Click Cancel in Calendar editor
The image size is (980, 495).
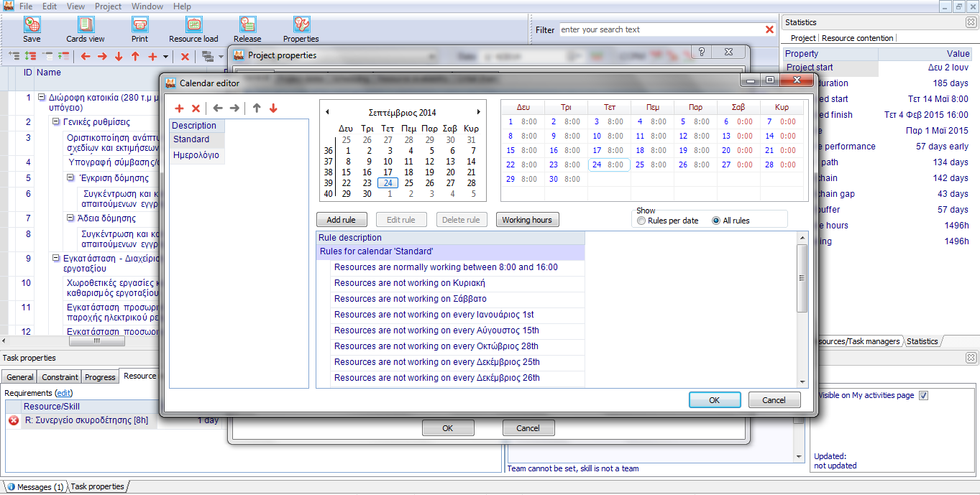(x=774, y=400)
